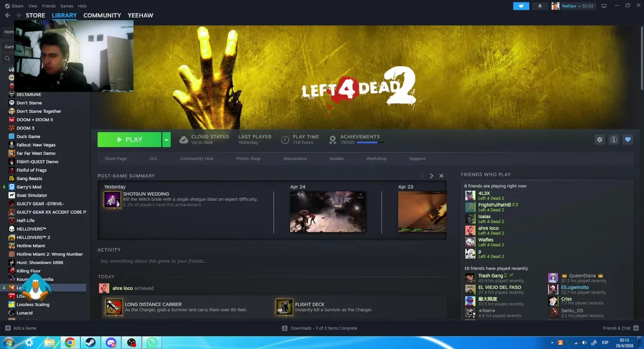Screen dimensions: 644x349
Task: Open the Shotgun Wedding achievement icon
Action: (x=112, y=199)
